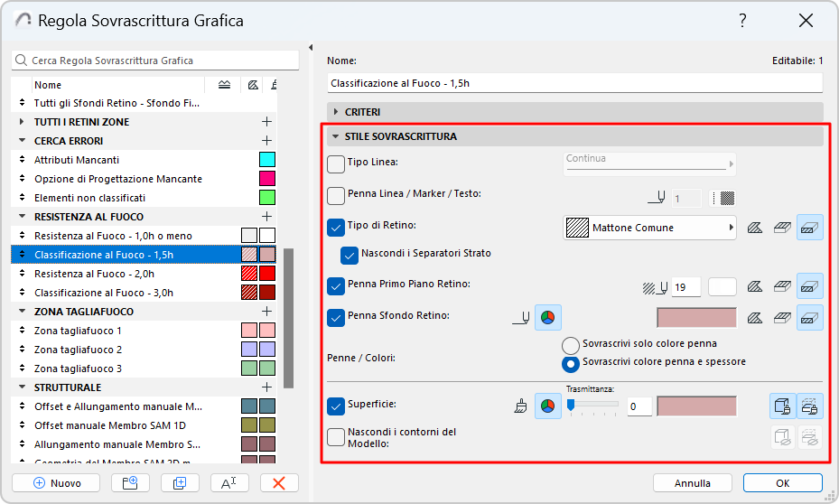
Task: Click the help question mark
Action: 742,21
